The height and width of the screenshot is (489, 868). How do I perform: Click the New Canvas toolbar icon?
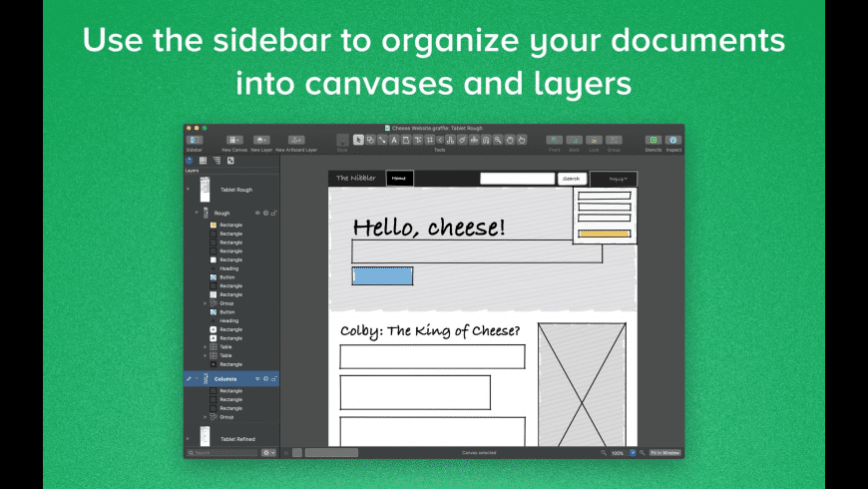coord(234,141)
